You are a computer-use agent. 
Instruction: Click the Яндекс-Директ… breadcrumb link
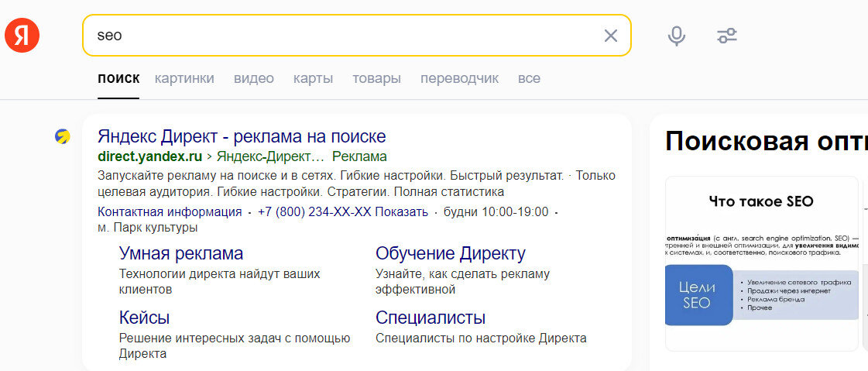[x=270, y=156]
